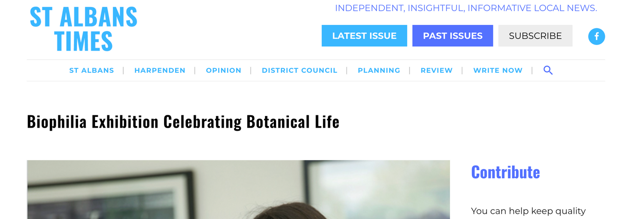Click the Contribute sidebar heading

pyautogui.click(x=505, y=172)
